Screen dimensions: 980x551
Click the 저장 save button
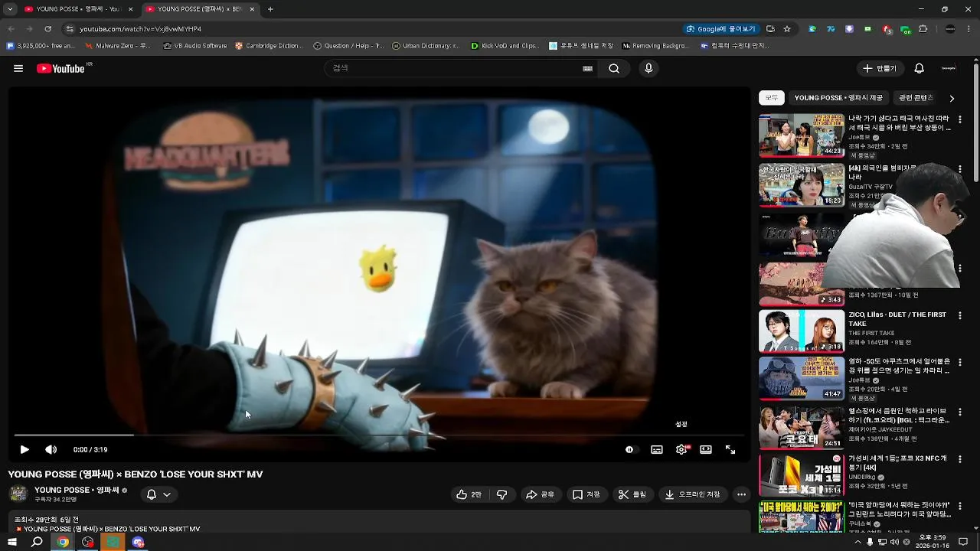tap(586, 494)
